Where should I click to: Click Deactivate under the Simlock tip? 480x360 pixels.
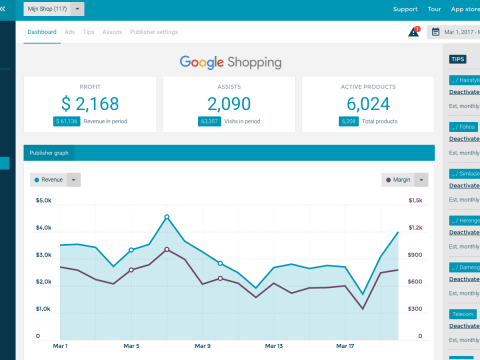coord(464,186)
